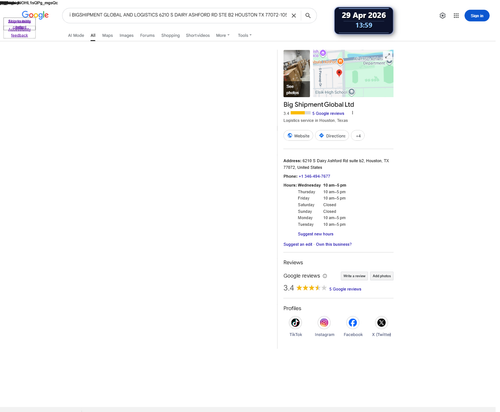Expand the More dropdown
Screen dimensions: 500x412
(222, 35)
